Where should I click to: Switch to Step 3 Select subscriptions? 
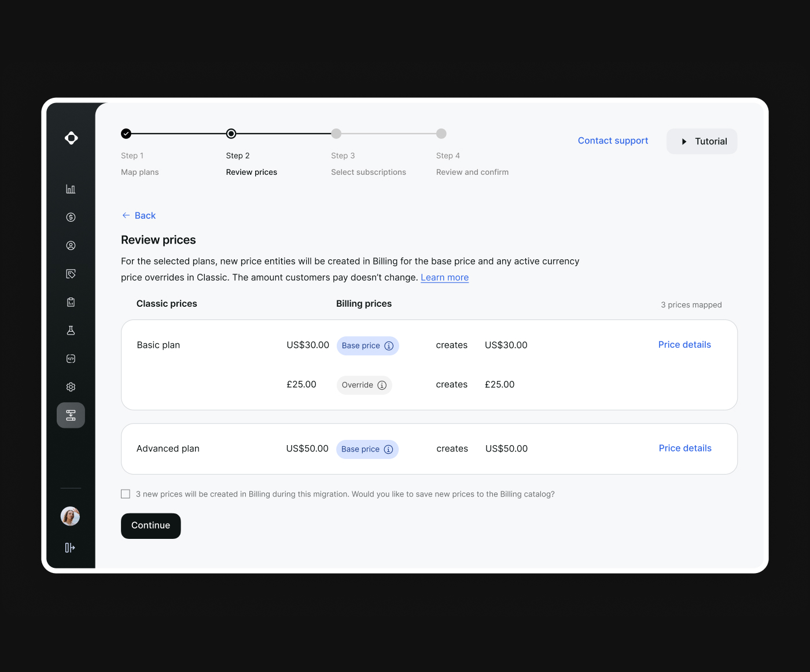(x=336, y=133)
